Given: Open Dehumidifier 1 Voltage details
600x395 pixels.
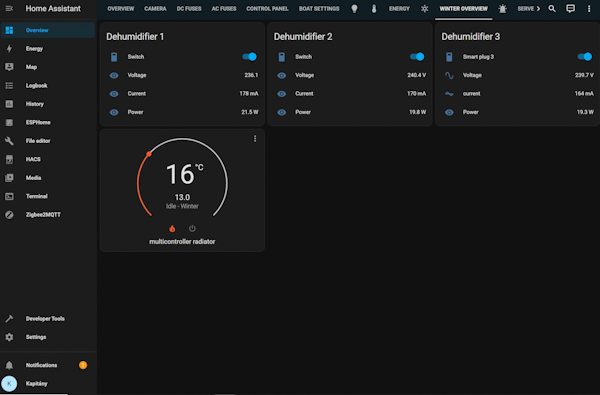Looking at the screenshot, I should point(183,75).
